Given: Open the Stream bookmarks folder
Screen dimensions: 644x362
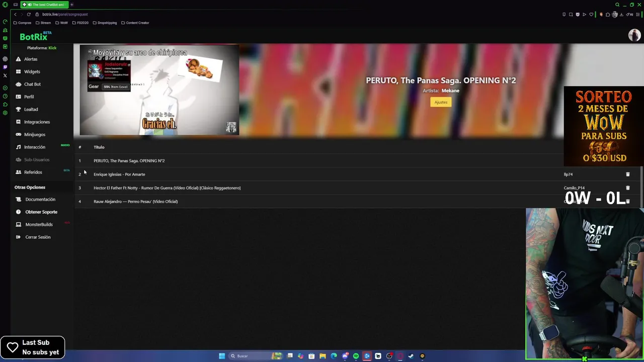Looking at the screenshot, I should pos(43,23).
